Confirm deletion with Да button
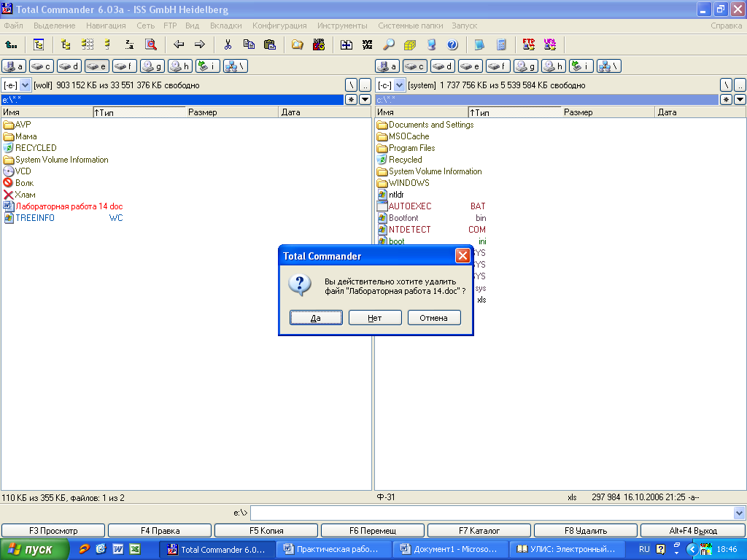Viewport: 747px width, 560px height. 316,318
